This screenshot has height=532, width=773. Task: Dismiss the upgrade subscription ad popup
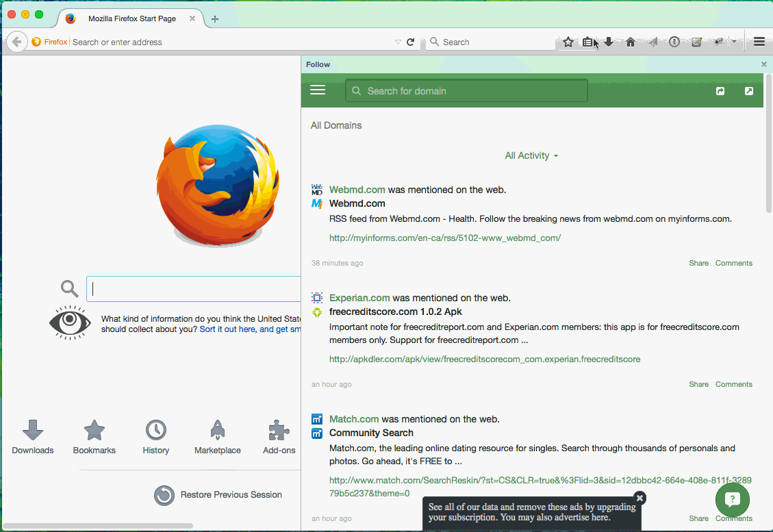[640, 498]
